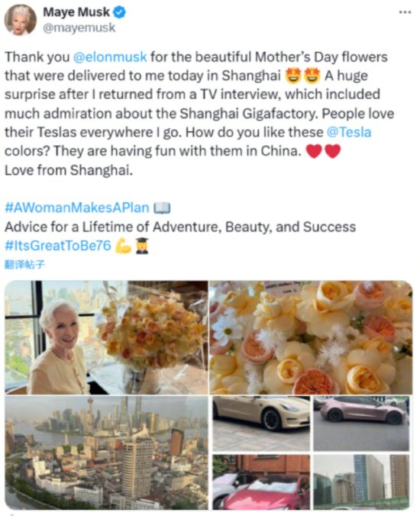420x519 pixels.
Task: Open the close-up roses photo
Action: 311,337
